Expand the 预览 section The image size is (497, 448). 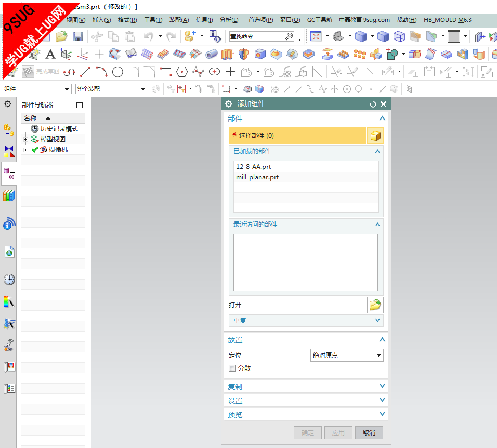306,414
